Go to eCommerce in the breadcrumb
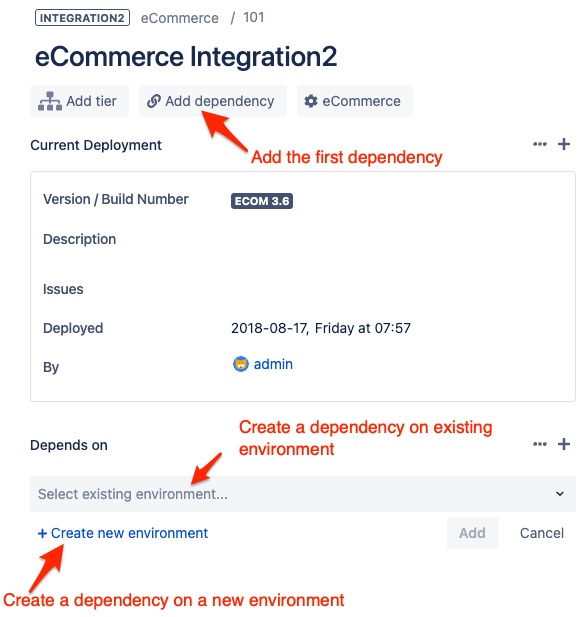Viewport: 584px width, 617px height. point(179,18)
